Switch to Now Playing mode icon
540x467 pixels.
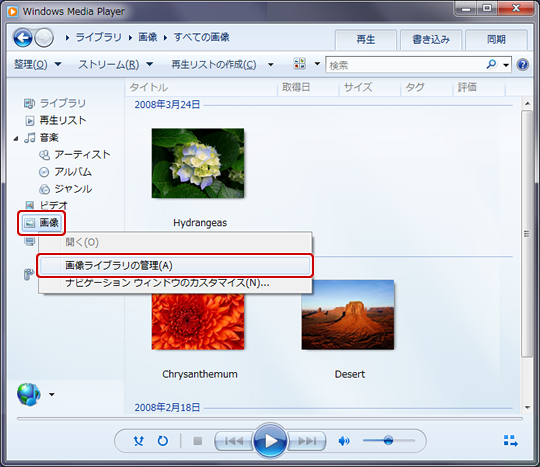click(x=510, y=440)
